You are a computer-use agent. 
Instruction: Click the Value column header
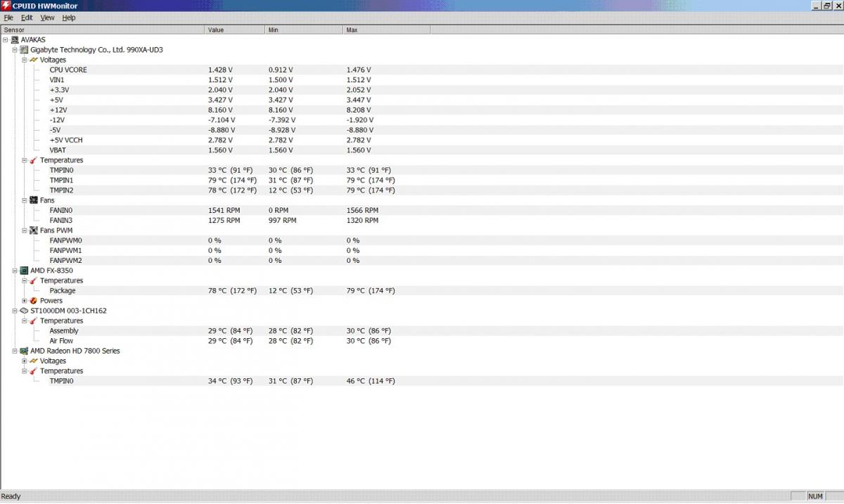(x=236, y=30)
